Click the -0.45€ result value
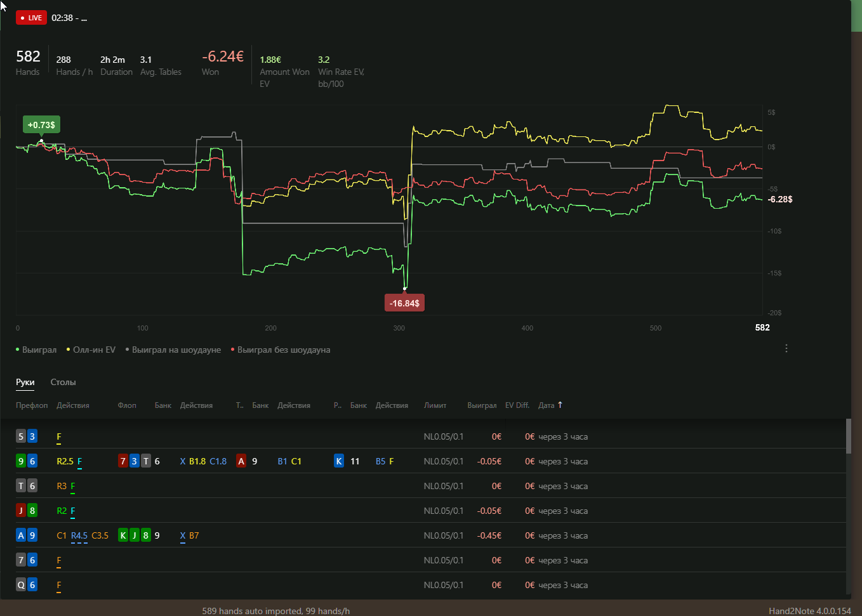 (489, 535)
